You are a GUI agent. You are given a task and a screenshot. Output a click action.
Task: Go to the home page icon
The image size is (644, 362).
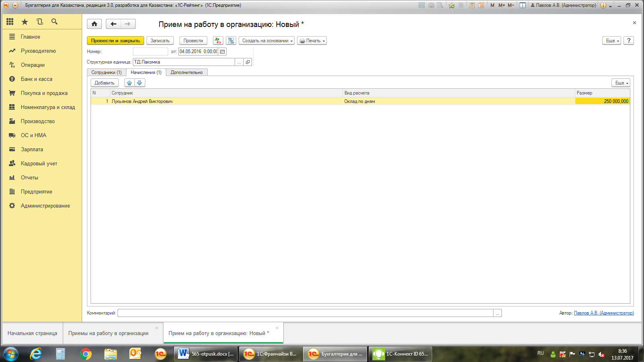point(94,24)
